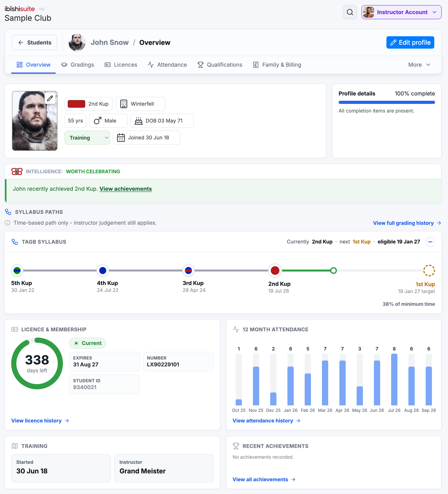Click the Expires 31 Aug 27 field

coord(104,362)
